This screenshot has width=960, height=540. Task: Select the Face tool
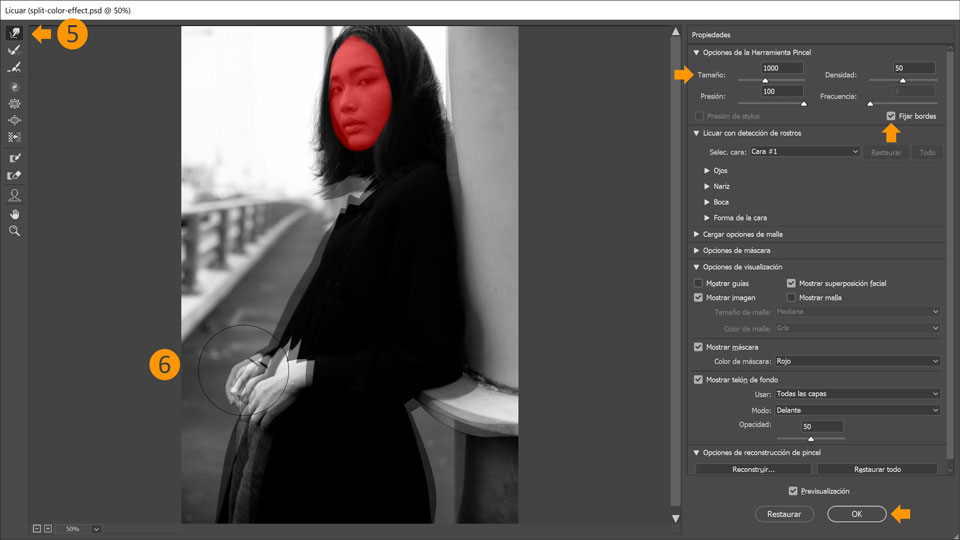[14, 195]
